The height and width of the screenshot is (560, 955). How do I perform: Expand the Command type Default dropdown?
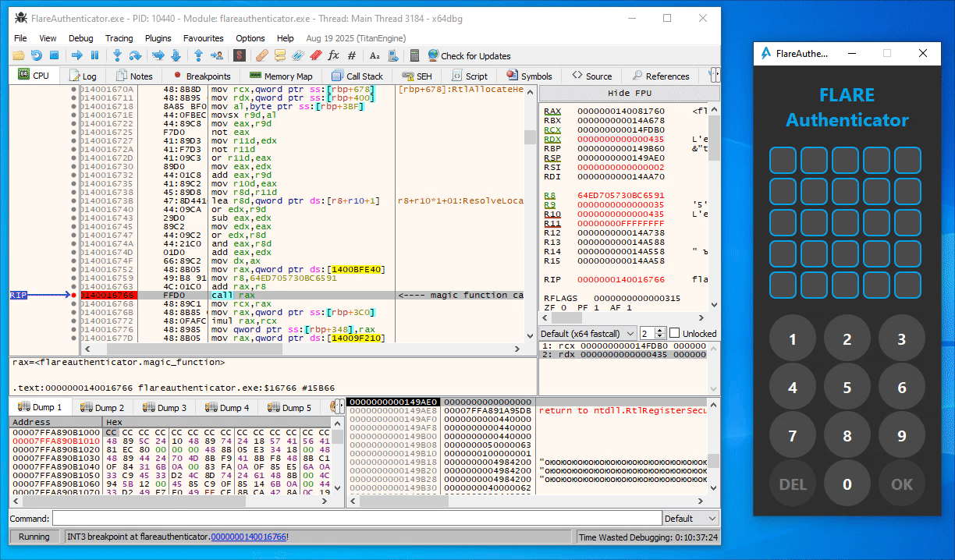[x=689, y=519]
